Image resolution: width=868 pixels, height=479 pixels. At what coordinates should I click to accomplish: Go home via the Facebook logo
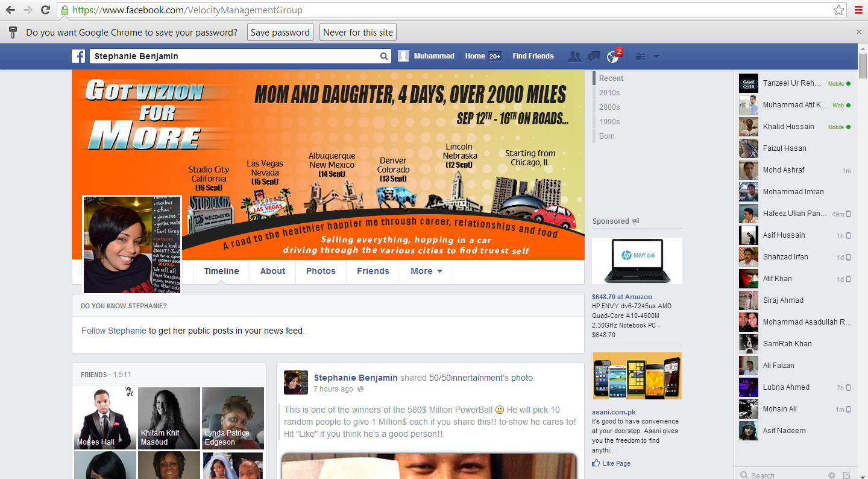coord(78,56)
